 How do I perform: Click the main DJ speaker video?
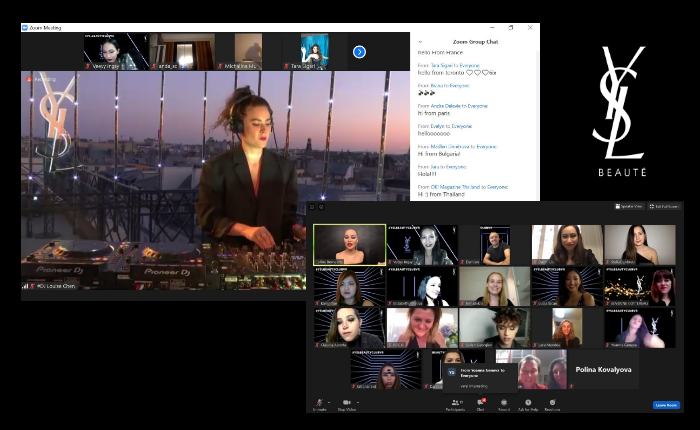215,180
